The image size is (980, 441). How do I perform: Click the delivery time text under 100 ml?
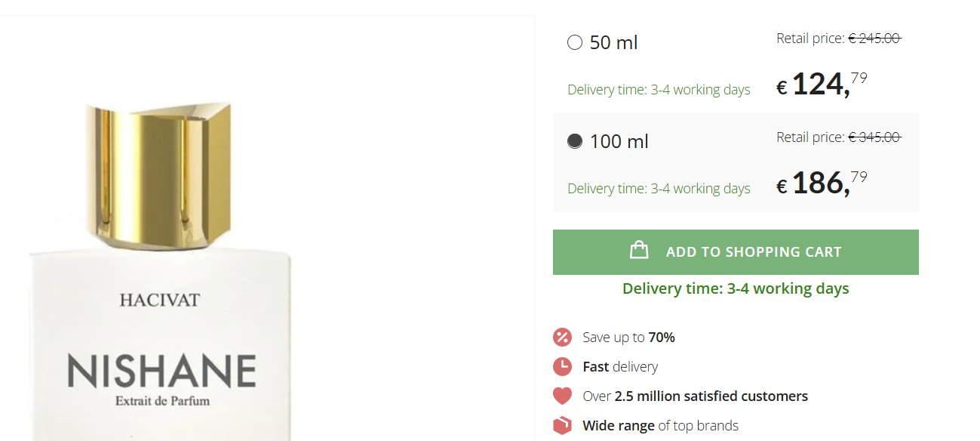point(659,189)
